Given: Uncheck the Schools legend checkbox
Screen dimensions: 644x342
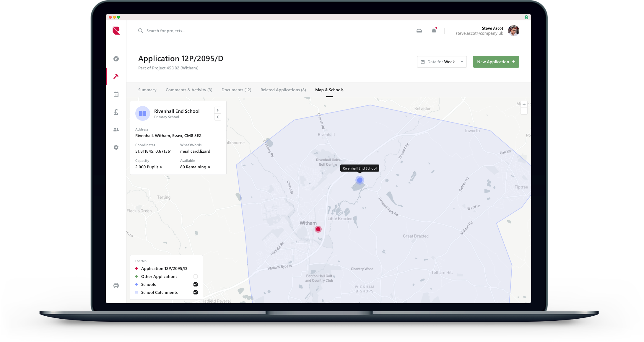Looking at the screenshot, I should (x=195, y=284).
